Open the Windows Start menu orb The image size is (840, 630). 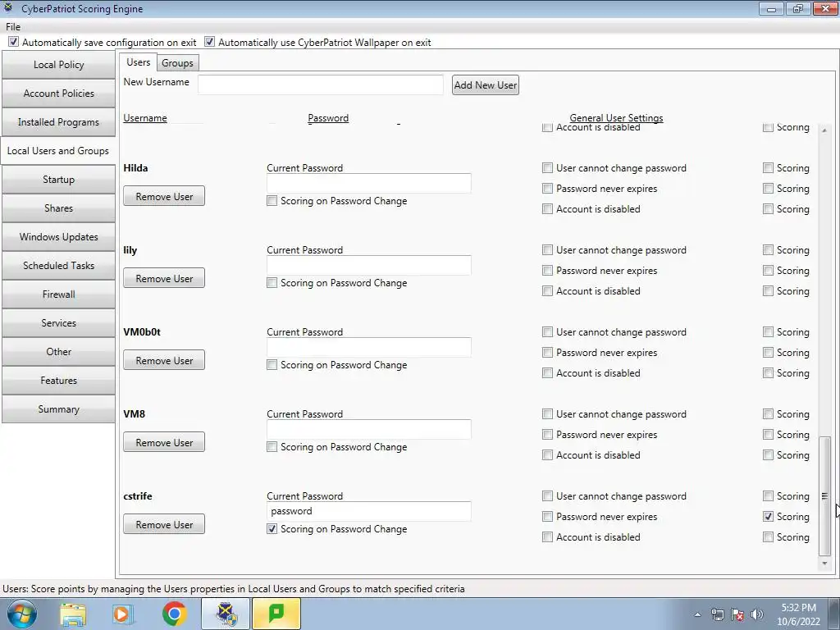point(21,614)
